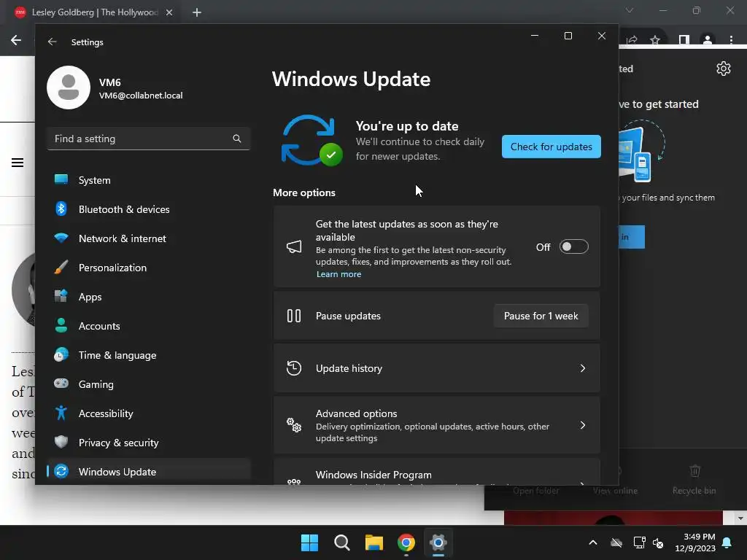Viewport: 747px width, 560px height.
Task: Click Chrome profile avatar icon
Action: point(708,40)
